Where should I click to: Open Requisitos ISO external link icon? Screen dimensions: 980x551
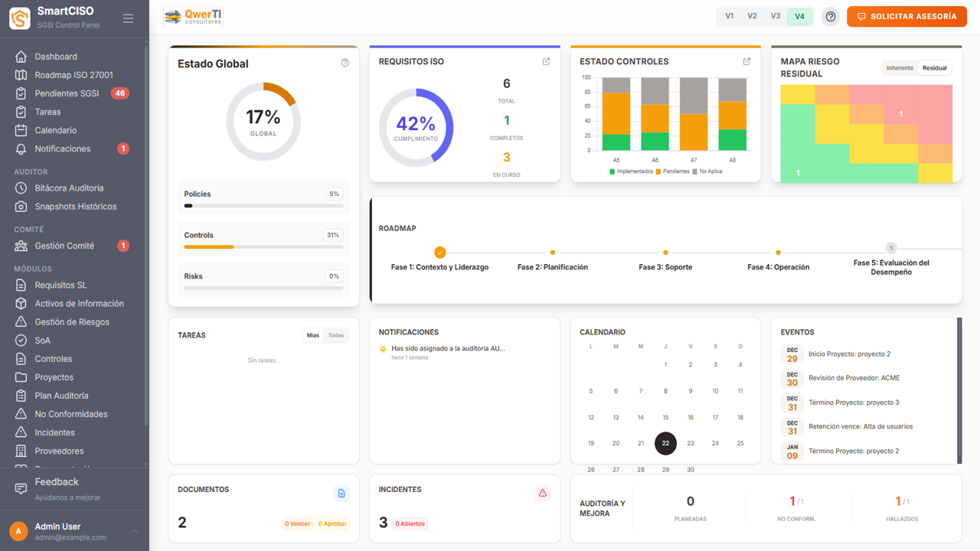pos(546,62)
